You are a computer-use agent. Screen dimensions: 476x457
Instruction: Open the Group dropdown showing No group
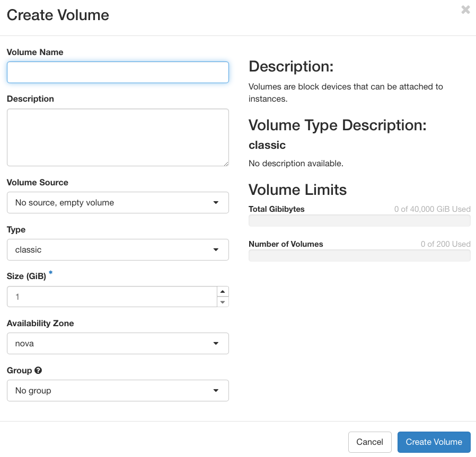118,391
